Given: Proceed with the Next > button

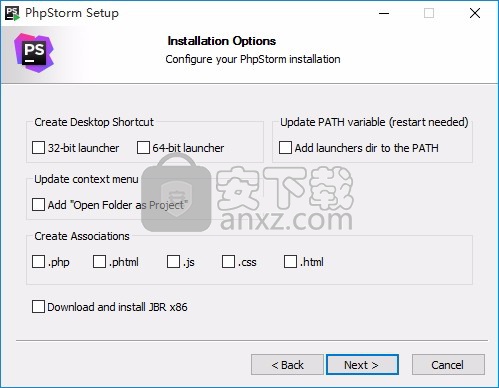Looking at the screenshot, I should (362, 365).
